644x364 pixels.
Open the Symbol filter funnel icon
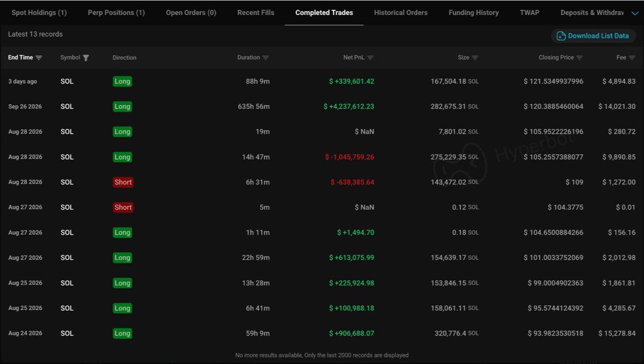tap(86, 58)
